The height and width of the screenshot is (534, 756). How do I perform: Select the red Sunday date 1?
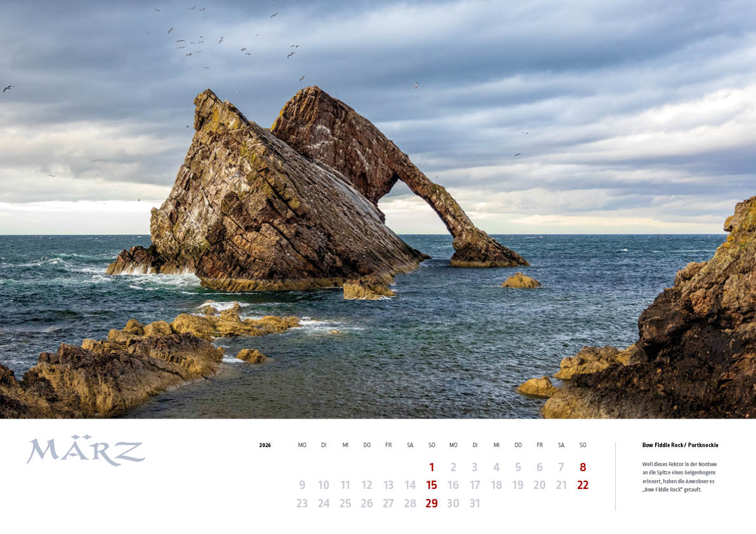432,467
